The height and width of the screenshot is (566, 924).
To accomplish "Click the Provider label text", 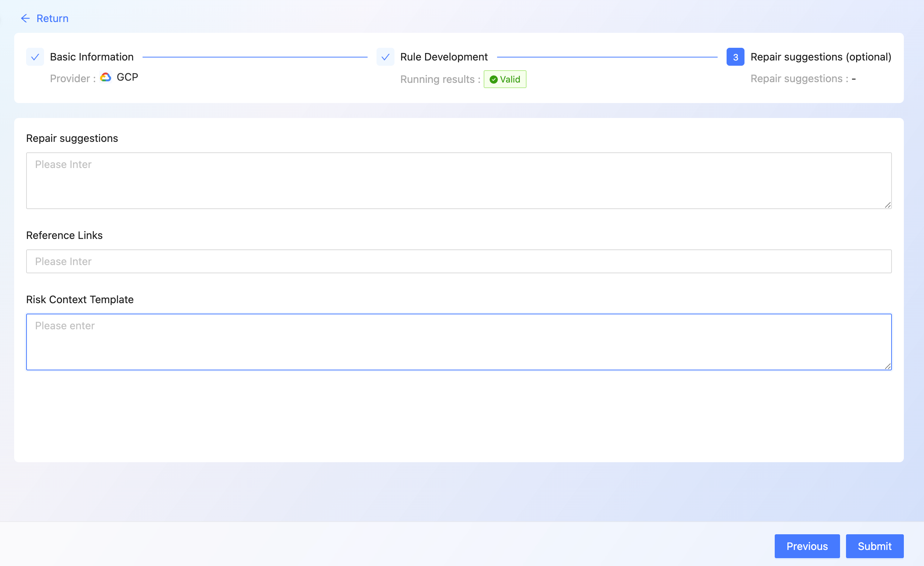I will [73, 78].
